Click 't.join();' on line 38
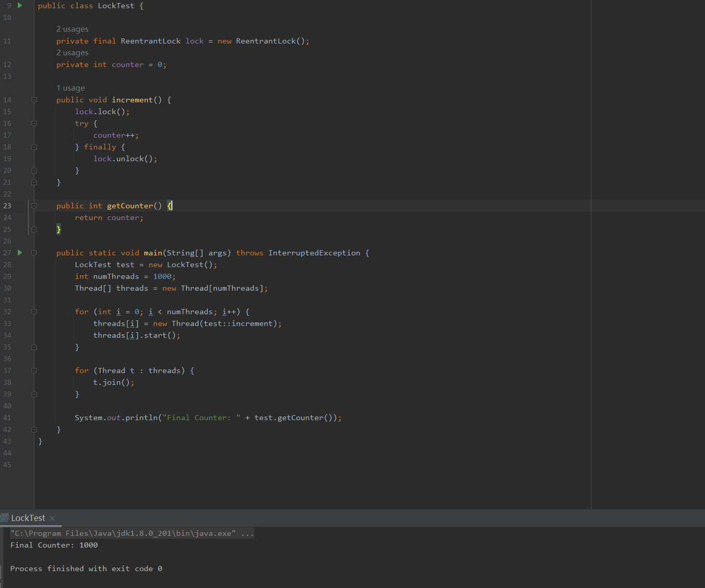This screenshot has height=588, width=705. point(114,382)
